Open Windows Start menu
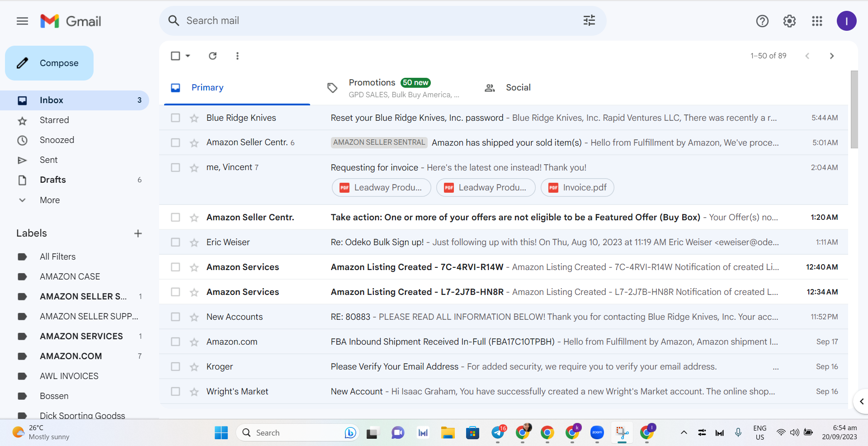The height and width of the screenshot is (446, 868). click(x=221, y=433)
